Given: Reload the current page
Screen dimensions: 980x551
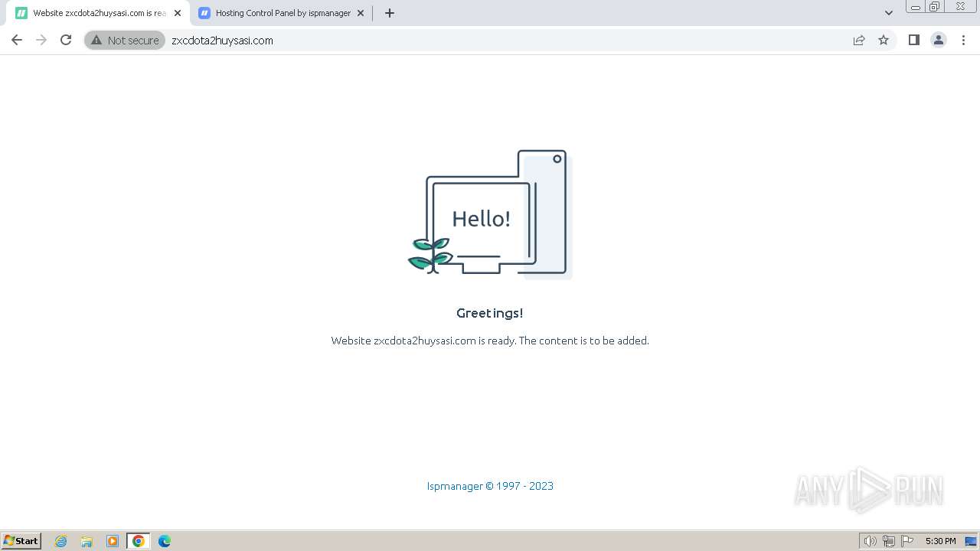Looking at the screenshot, I should pyautogui.click(x=66, y=40).
